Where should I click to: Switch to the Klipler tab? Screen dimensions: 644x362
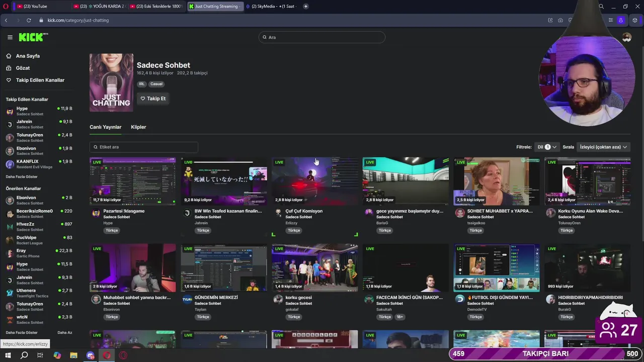point(138,127)
